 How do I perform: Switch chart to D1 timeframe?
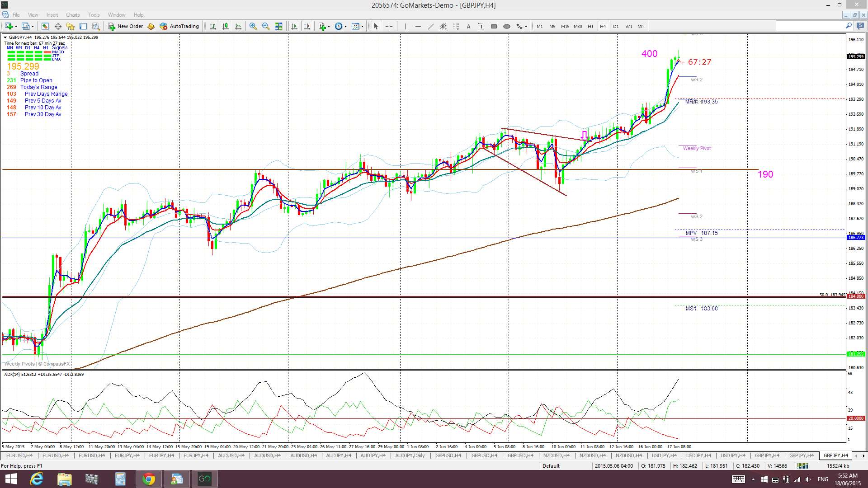pyautogui.click(x=615, y=26)
